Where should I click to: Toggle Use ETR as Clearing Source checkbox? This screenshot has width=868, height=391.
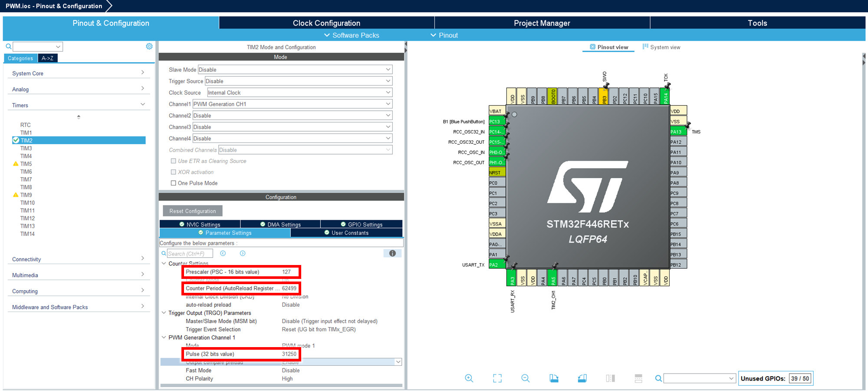pos(173,161)
